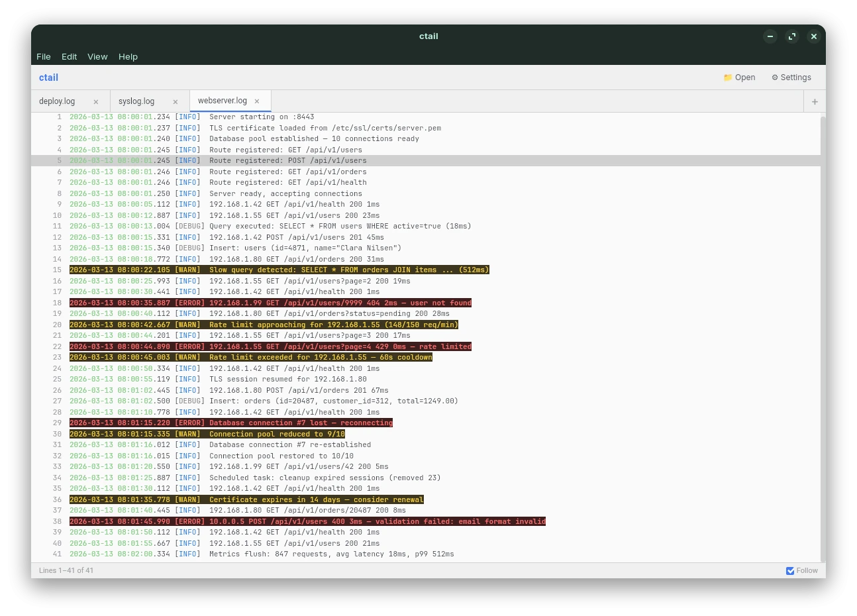The height and width of the screenshot is (616, 857).
Task: Select warning 'Rate limit approaching for 192.168.1.55'
Action: (426, 325)
